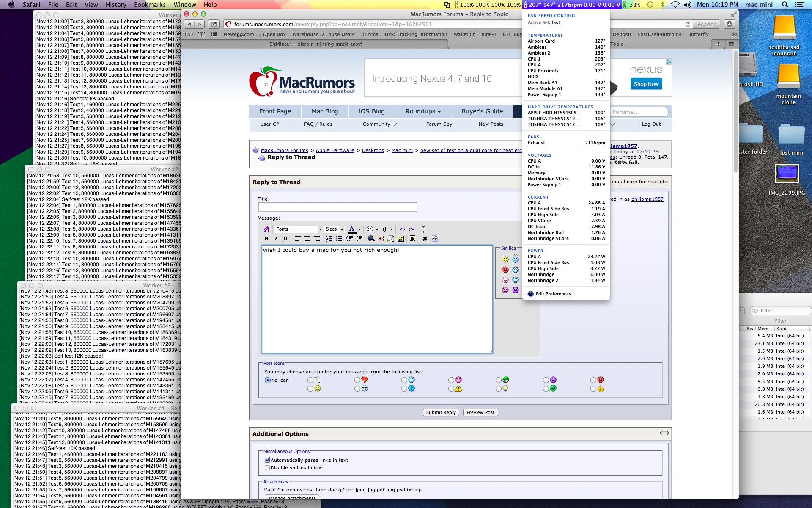Insert the yellow smiley face from Smilies

(505, 260)
